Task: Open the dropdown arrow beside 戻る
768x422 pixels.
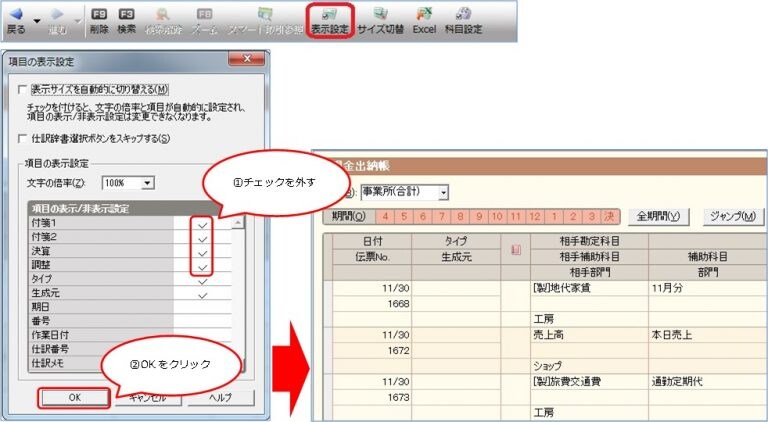Action: coord(37,17)
